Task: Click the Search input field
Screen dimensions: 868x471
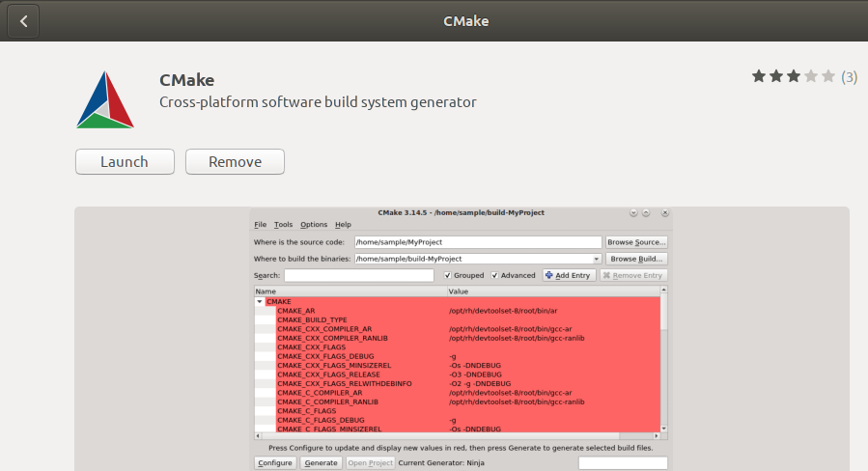Action: [x=358, y=275]
